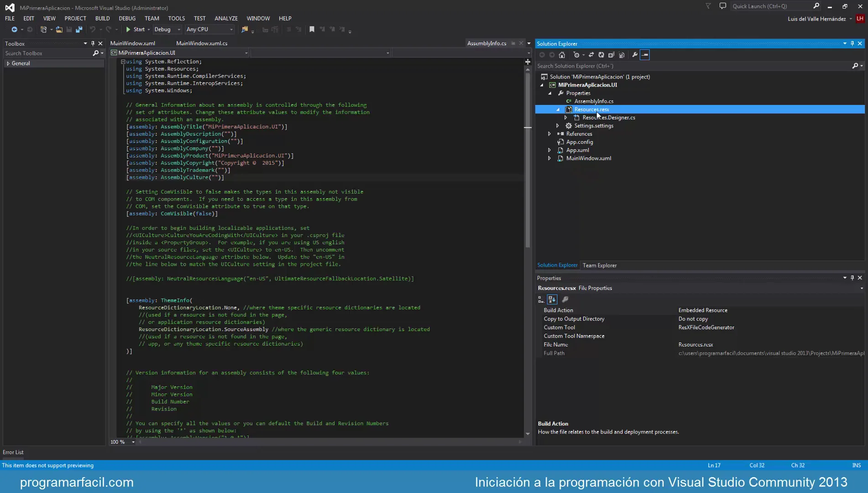Open the Resources.resx File Properties object dropdown

[x=862, y=288]
